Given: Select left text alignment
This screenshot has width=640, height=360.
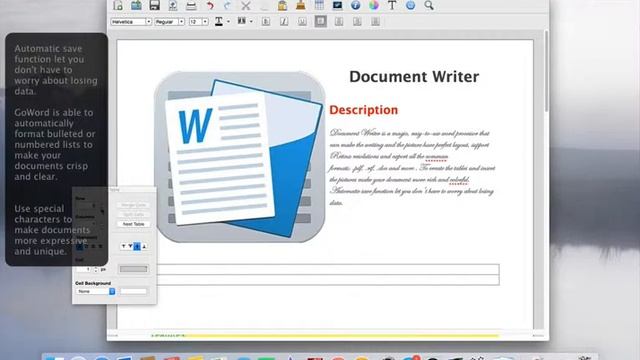Looking at the screenshot, I should pyautogui.click(x=320, y=21).
